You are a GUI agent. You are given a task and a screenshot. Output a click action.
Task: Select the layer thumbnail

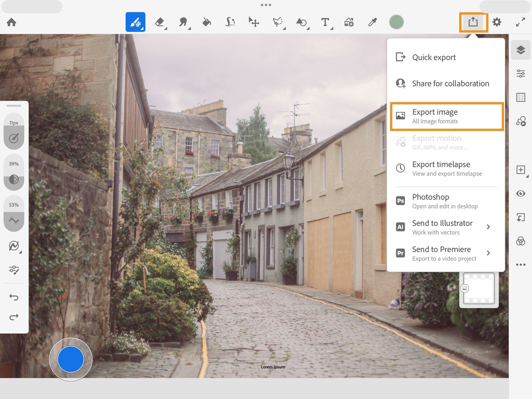[x=479, y=288]
